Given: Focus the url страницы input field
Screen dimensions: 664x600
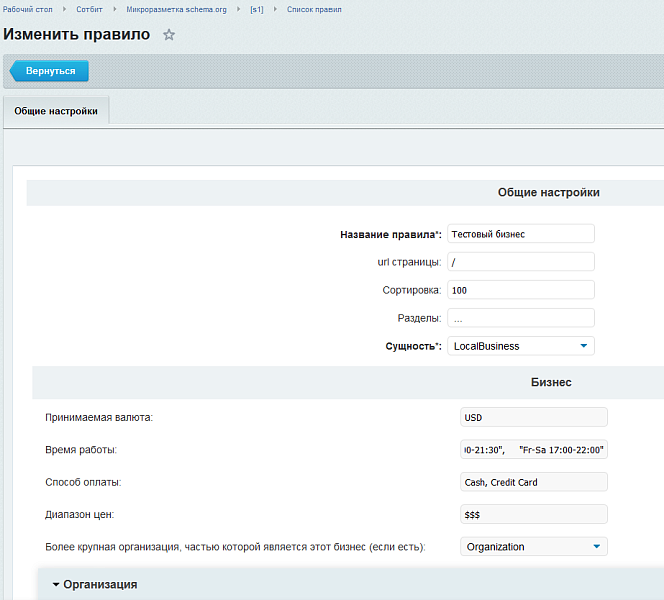Looking at the screenshot, I should click(520, 262).
